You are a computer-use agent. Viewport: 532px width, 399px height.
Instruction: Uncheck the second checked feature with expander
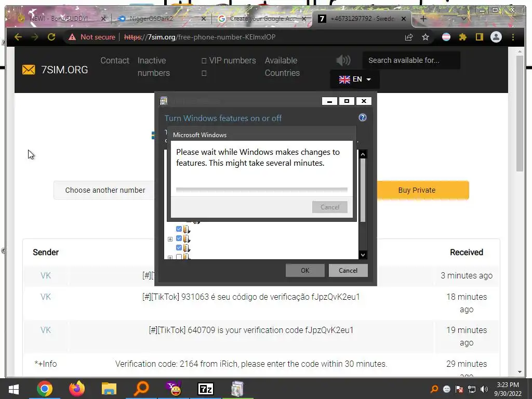point(179,238)
